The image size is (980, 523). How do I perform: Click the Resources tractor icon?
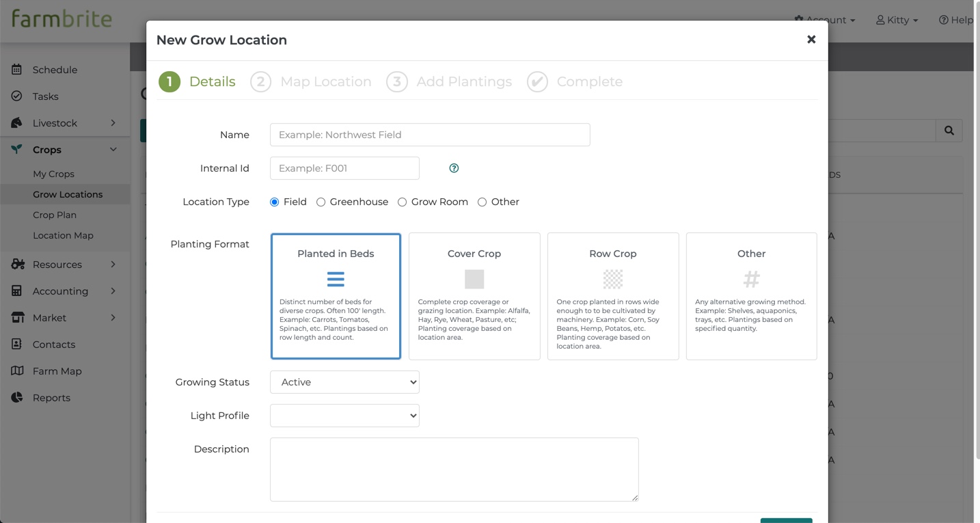click(18, 265)
